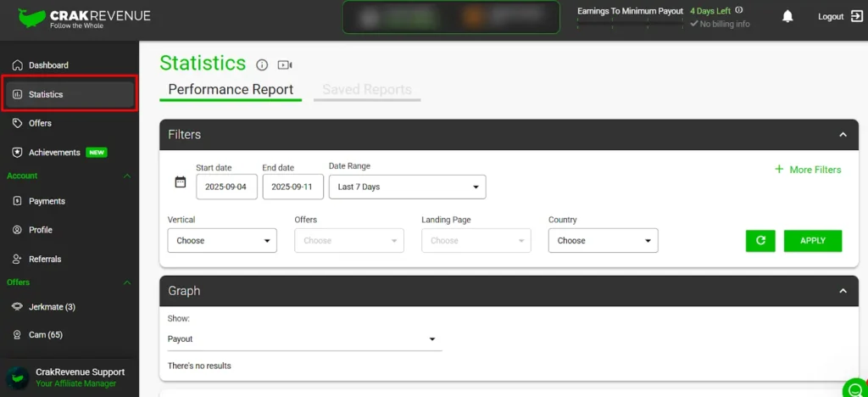
Task: Click the CrakRevenue whale logo
Action: (x=32, y=17)
